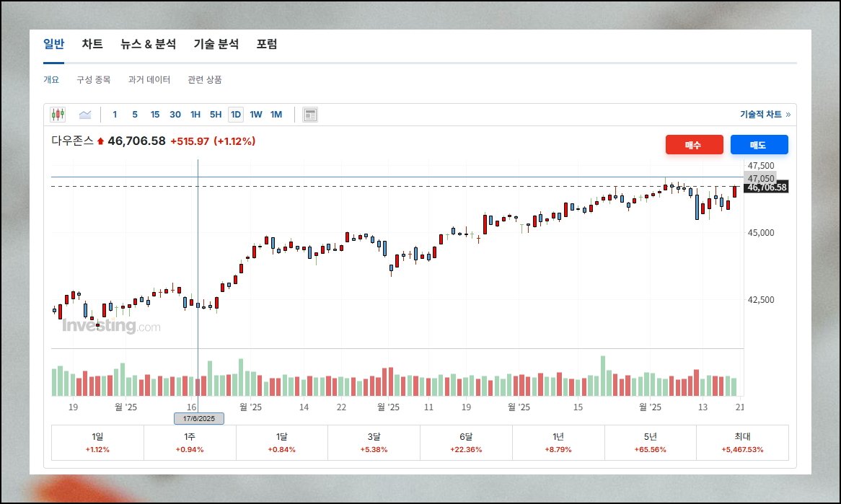Select the 1 minute interval
The image size is (841, 504).
(115, 114)
